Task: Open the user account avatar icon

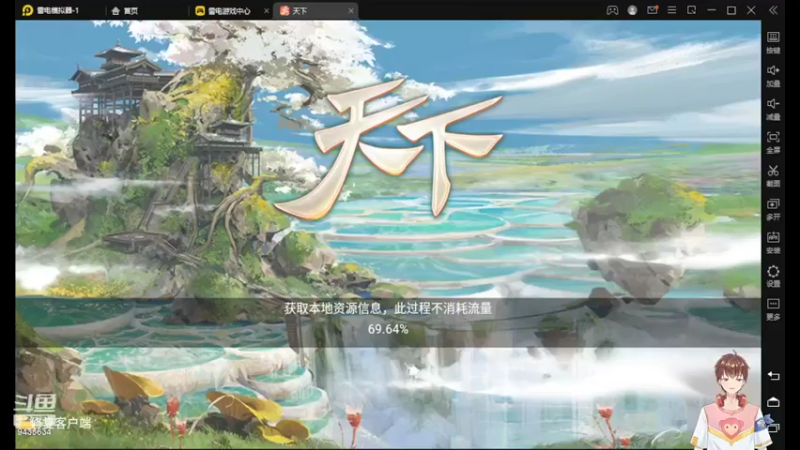Action: [x=632, y=10]
